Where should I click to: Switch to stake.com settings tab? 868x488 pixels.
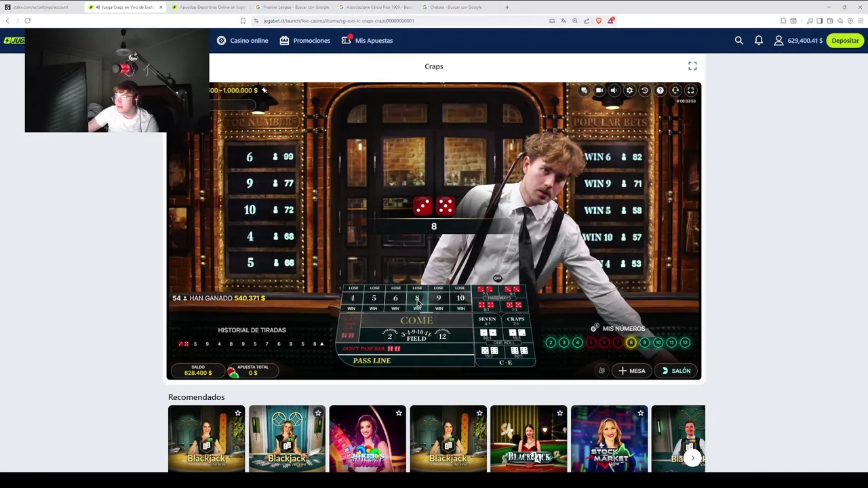click(41, 7)
